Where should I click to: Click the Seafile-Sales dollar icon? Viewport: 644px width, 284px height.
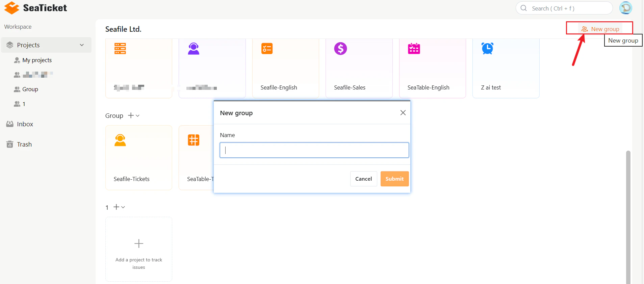[340, 49]
